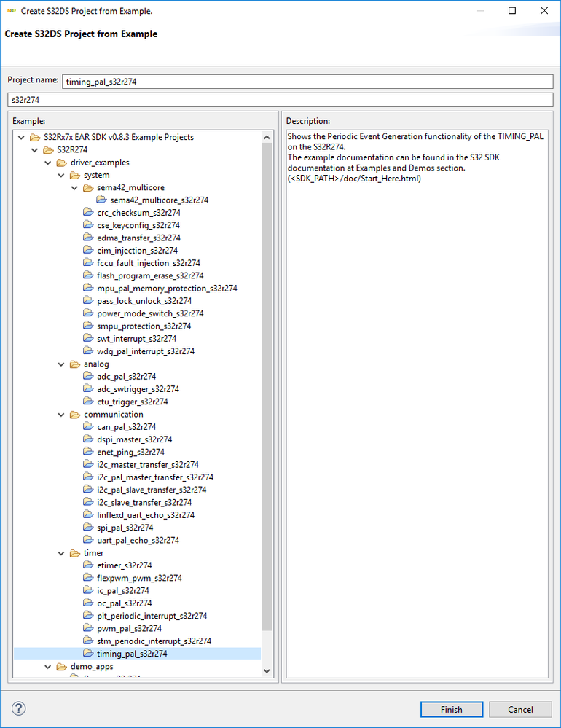Collapse the communication folder

pos(61,415)
